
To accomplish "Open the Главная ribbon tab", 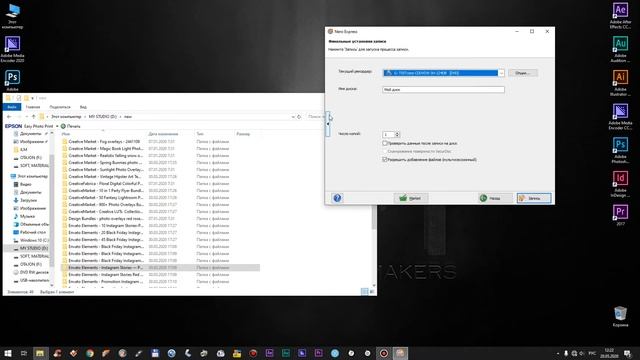I will tap(33, 107).
